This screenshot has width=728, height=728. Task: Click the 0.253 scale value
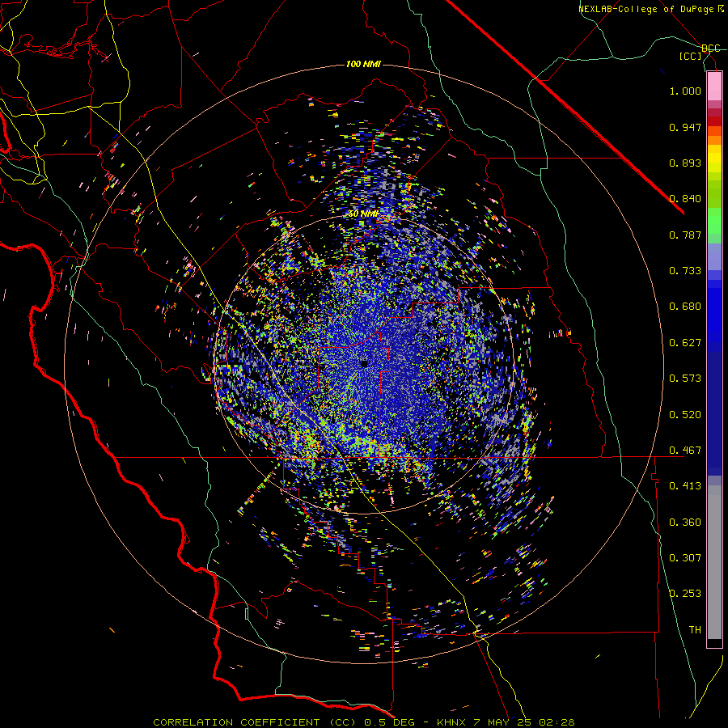pyautogui.click(x=685, y=594)
